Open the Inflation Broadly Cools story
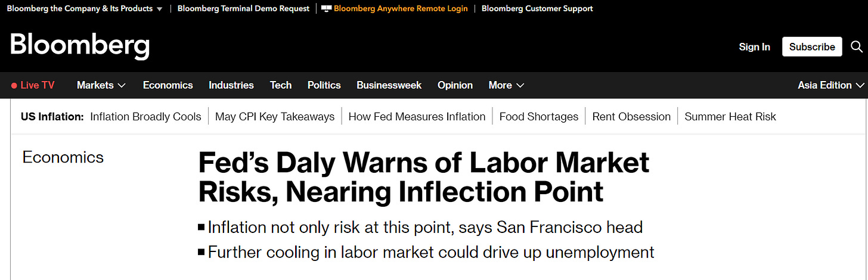This screenshot has height=280, width=868. click(145, 117)
